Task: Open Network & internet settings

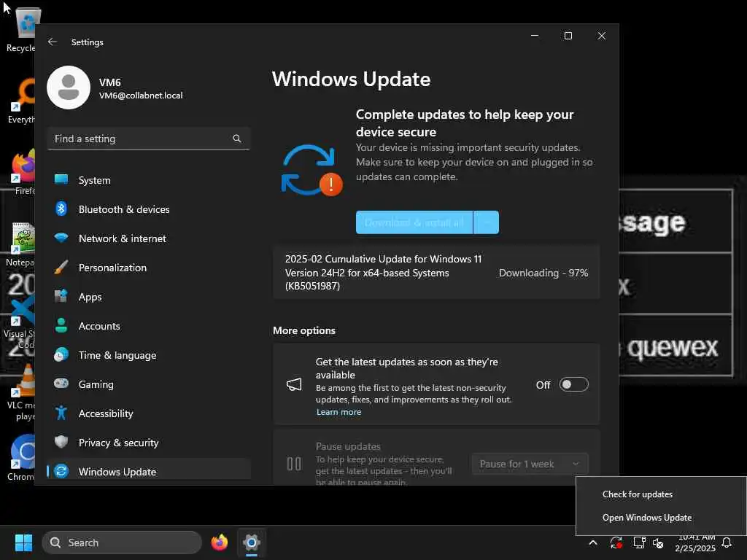Action: pyautogui.click(x=149, y=238)
